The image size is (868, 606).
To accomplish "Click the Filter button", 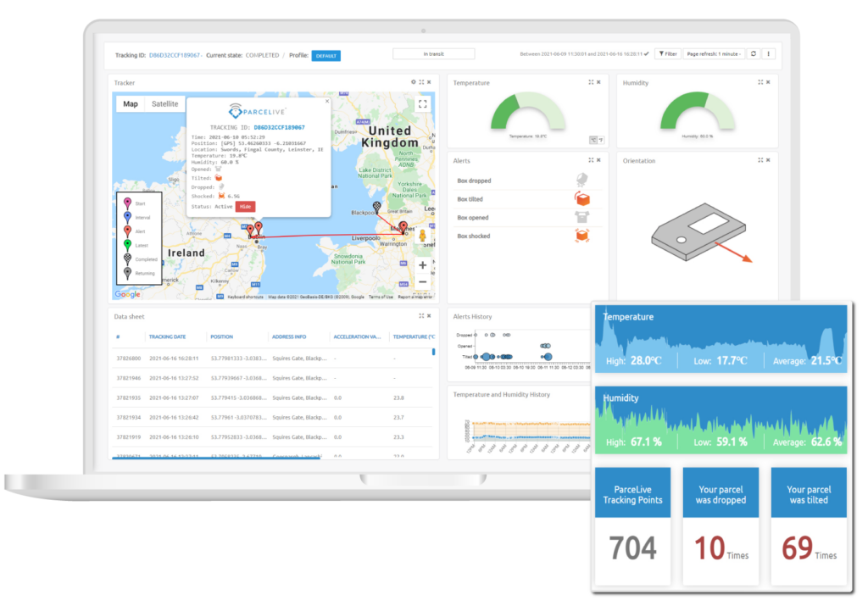I will [x=667, y=53].
